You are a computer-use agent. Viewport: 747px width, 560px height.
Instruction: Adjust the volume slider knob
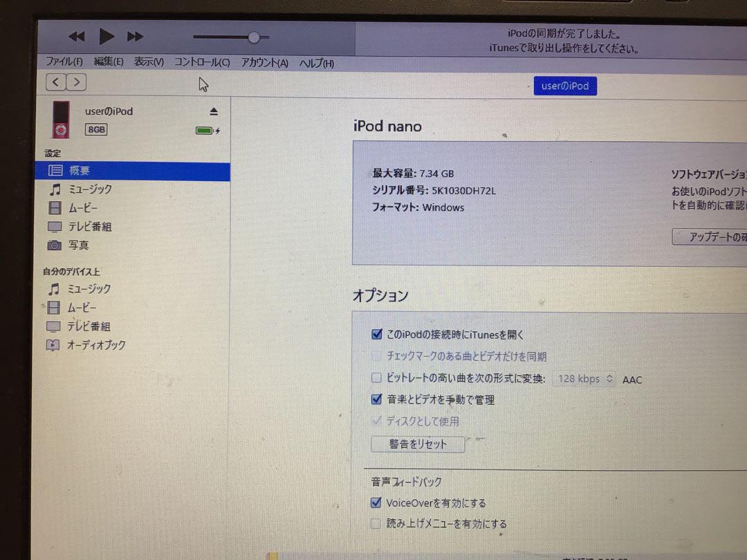254,37
